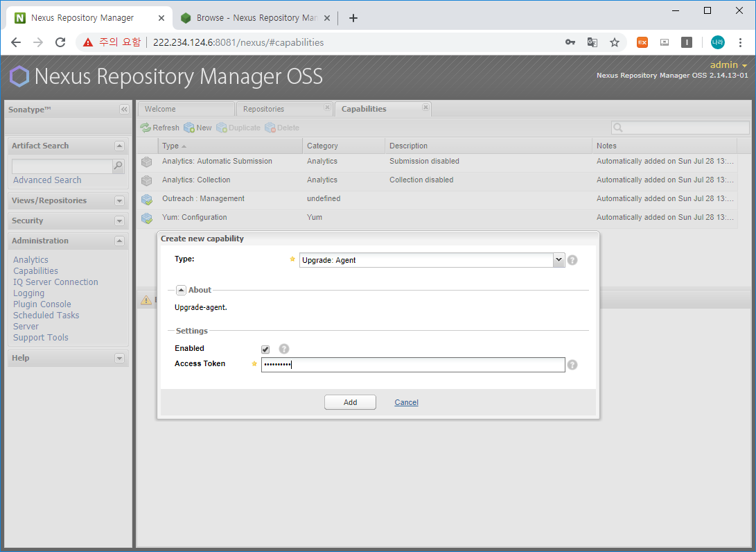The height and width of the screenshot is (552, 756).
Task: Switch to the Repositories tab
Action: [x=285, y=109]
